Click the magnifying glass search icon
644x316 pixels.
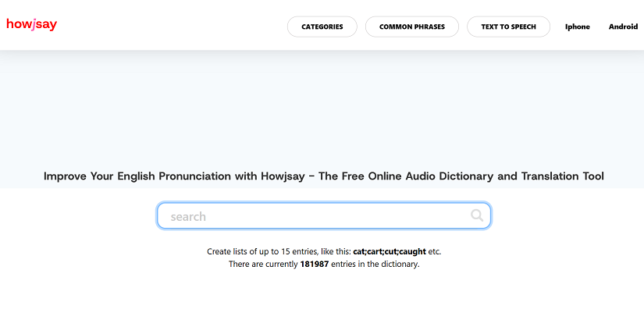477,215
